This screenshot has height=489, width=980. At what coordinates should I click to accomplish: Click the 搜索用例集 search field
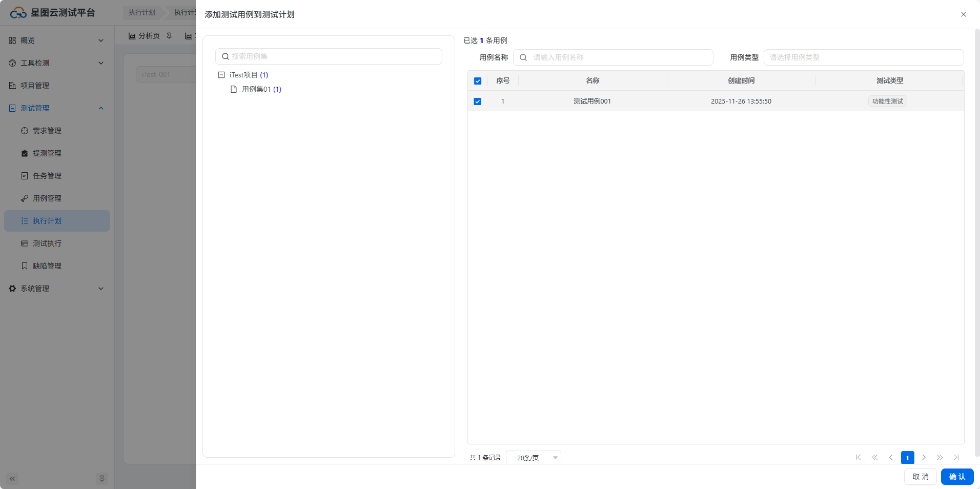[x=333, y=56]
